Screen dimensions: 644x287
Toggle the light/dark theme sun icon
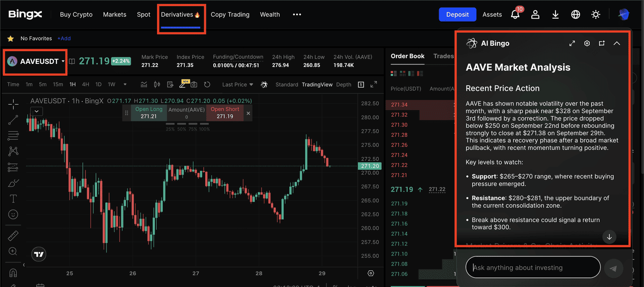(596, 15)
